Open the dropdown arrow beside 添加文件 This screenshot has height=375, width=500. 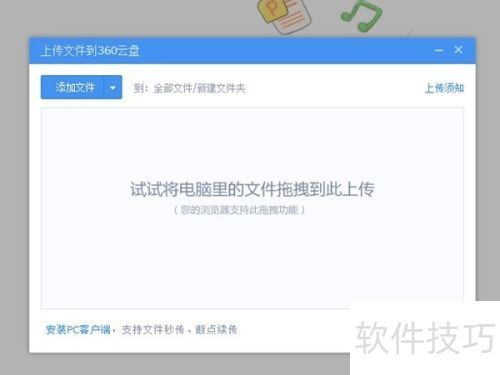tap(113, 87)
